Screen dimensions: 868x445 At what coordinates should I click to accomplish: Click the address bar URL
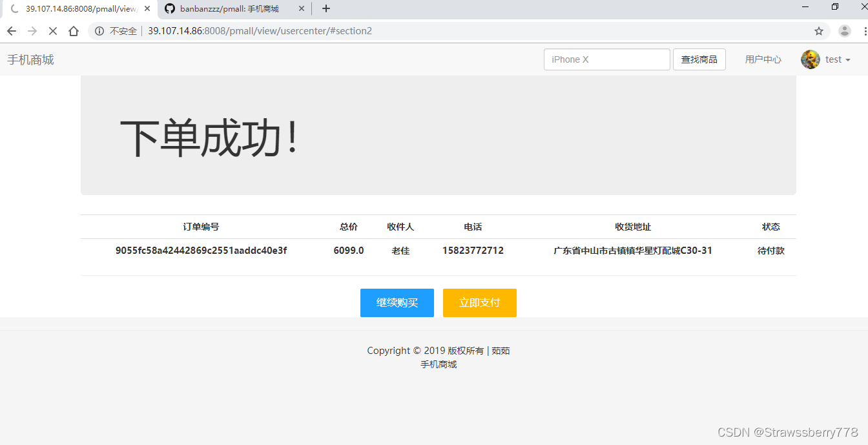coord(260,31)
